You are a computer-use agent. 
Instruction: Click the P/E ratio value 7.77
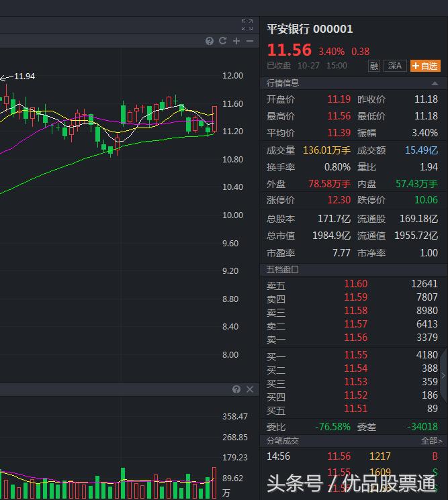[x=341, y=253]
